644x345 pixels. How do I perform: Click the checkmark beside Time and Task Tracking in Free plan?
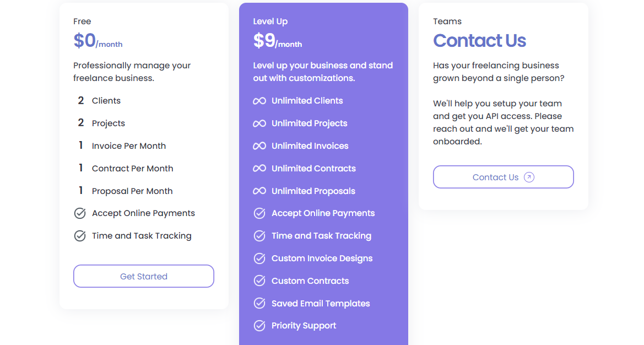click(x=80, y=235)
